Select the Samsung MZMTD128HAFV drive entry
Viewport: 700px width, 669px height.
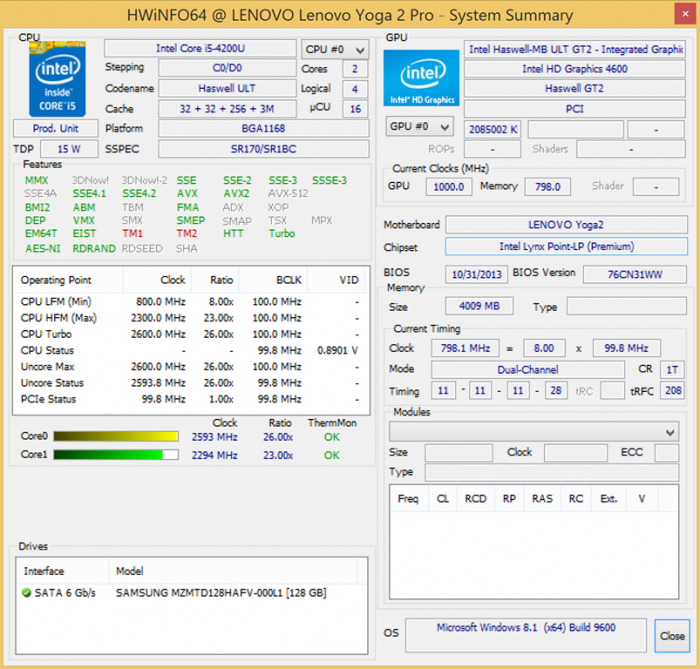(220, 593)
